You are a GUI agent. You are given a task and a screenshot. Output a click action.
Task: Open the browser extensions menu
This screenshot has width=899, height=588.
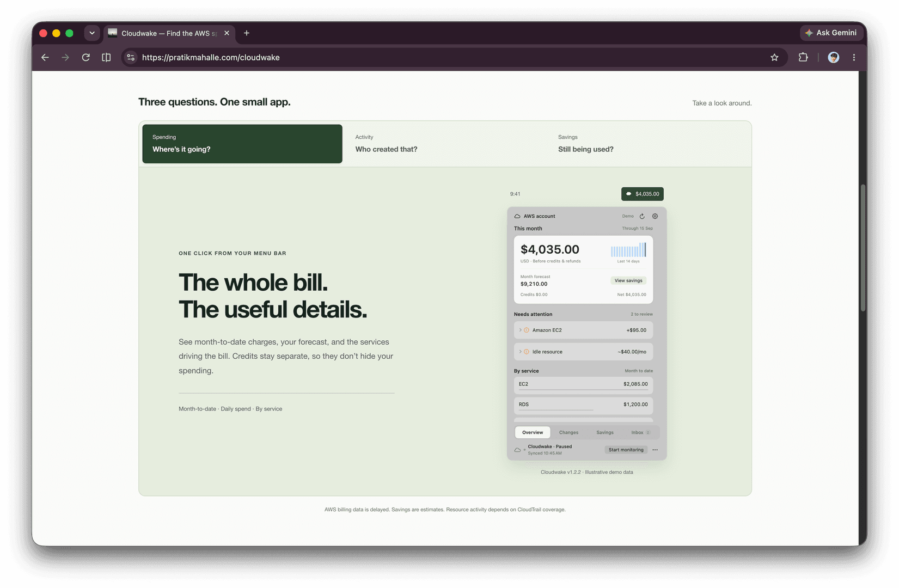[x=803, y=57]
